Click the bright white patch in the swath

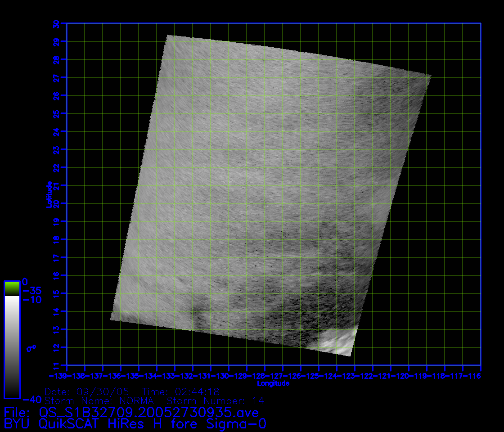(338, 342)
